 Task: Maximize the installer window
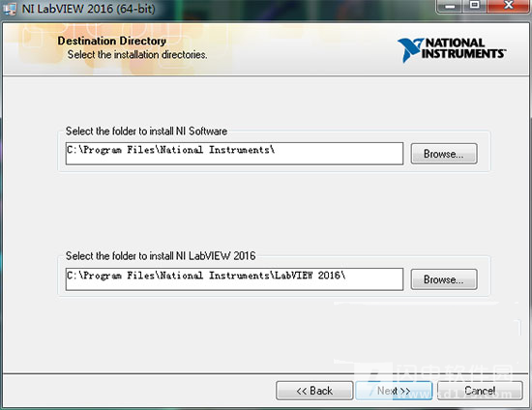475,6
